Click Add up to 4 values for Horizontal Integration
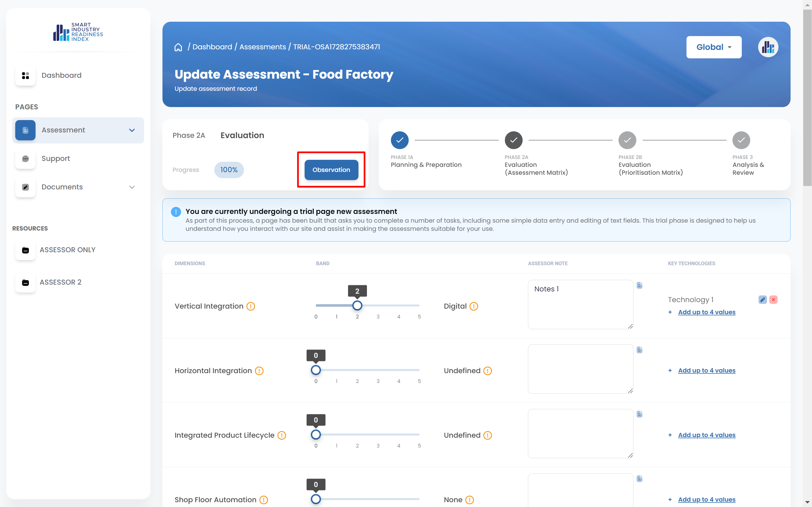Image resolution: width=812 pixels, height=507 pixels. 707,371
